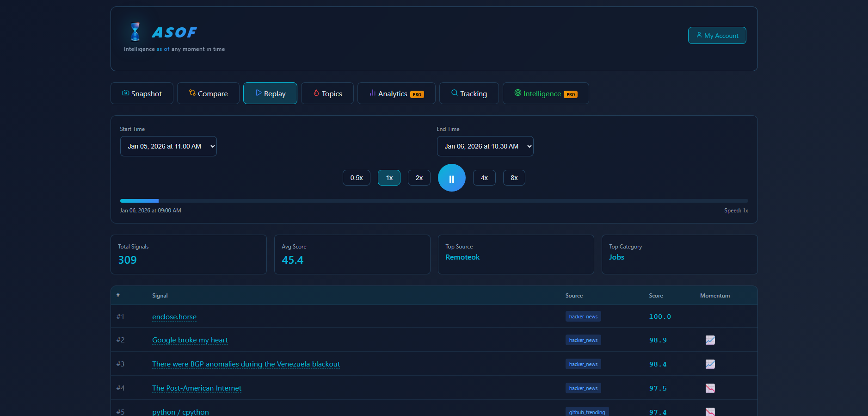The width and height of the screenshot is (868, 416).
Task: Go to the Analytics tab
Action: pyautogui.click(x=396, y=93)
